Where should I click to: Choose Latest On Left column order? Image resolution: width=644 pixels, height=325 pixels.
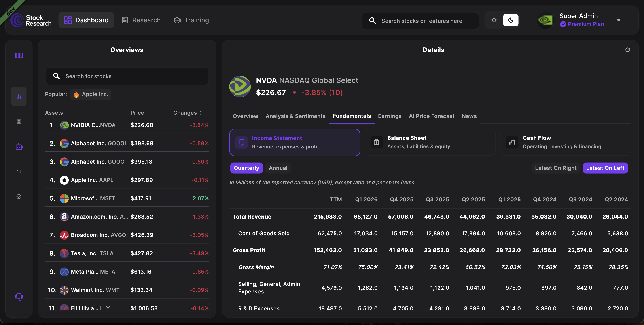605,168
